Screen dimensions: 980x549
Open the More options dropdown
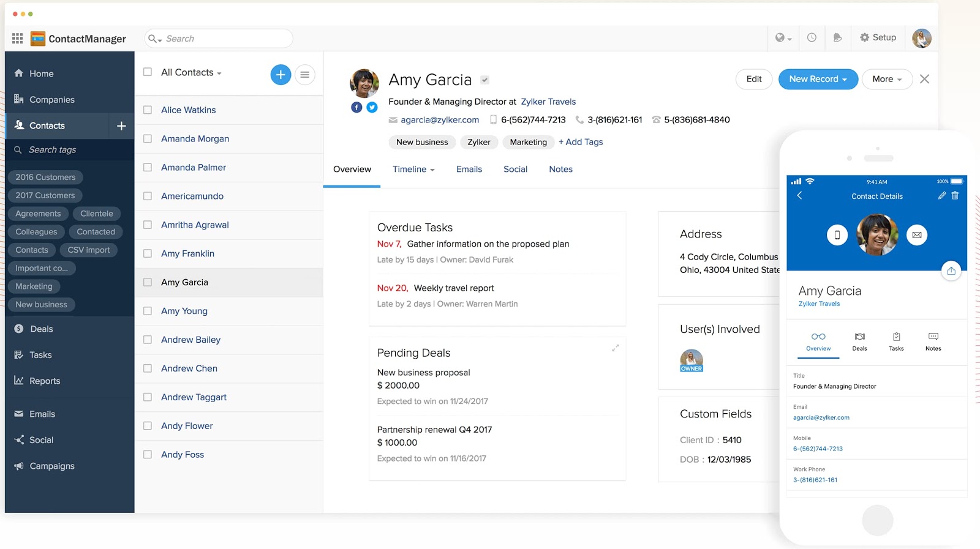coord(887,79)
